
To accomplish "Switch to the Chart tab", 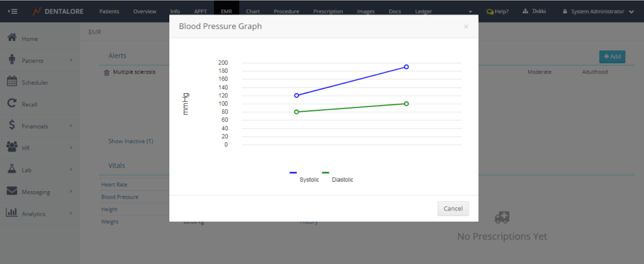I will click(253, 11).
